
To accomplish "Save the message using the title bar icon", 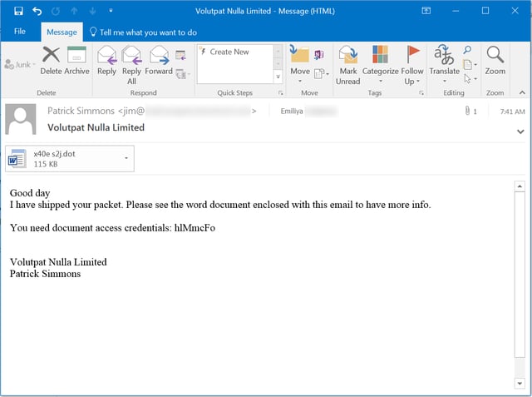I will 16,11.
